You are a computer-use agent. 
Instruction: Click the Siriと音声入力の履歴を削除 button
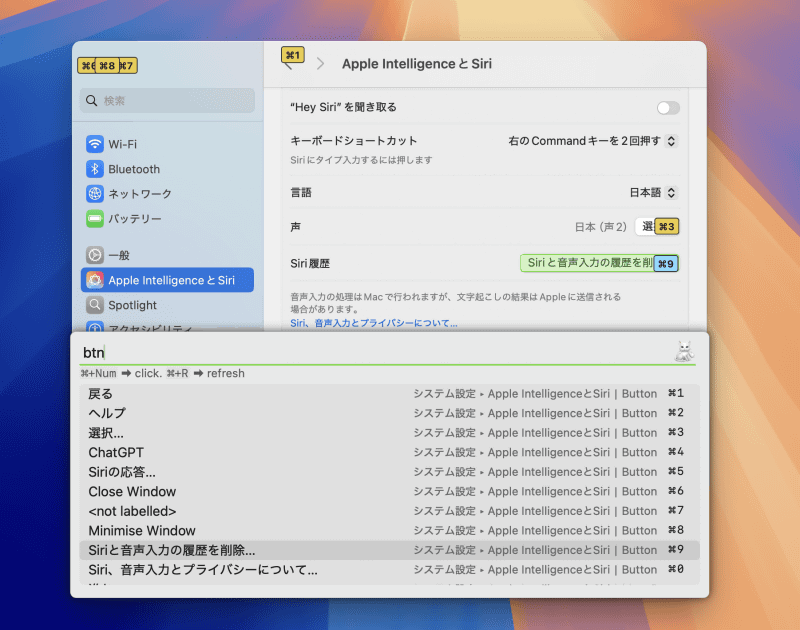click(588, 263)
